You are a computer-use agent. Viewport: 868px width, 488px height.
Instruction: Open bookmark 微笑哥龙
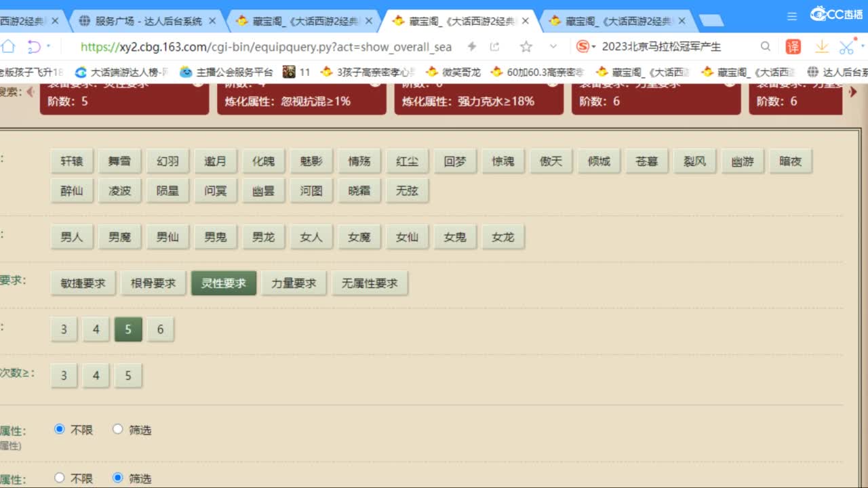pyautogui.click(x=453, y=72)
